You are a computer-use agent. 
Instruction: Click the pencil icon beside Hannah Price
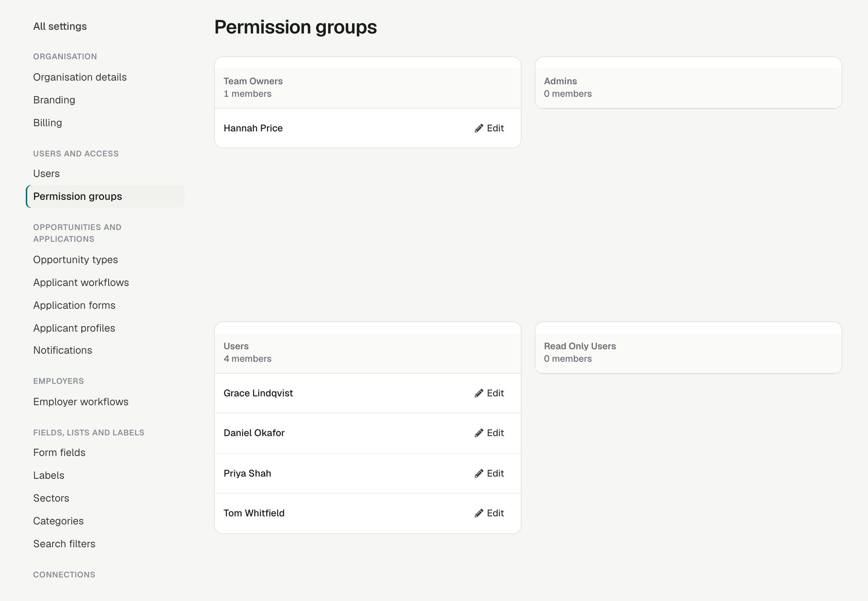coord(479,128)
